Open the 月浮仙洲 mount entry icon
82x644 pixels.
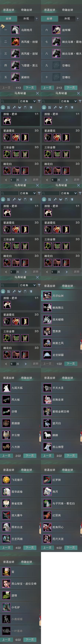click(47, 296)
